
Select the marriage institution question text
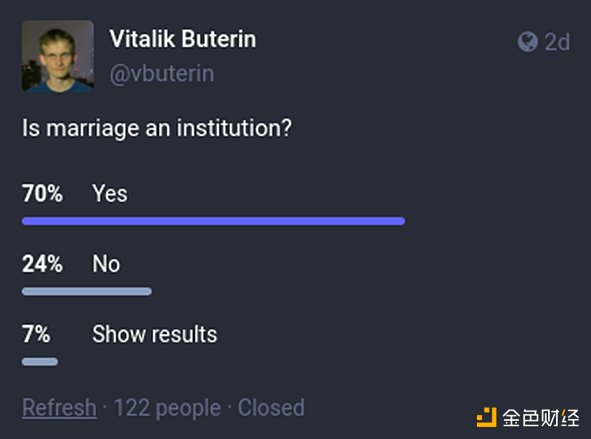pos(157,128)
